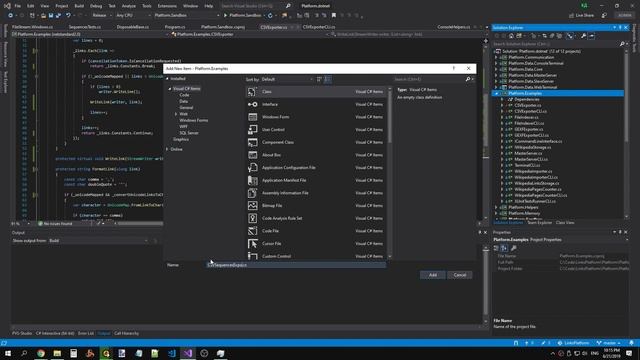Viewport: 640px width, 360px height.
Task: Open Chrome from the taskbar
Action: [x=41, y=353]
